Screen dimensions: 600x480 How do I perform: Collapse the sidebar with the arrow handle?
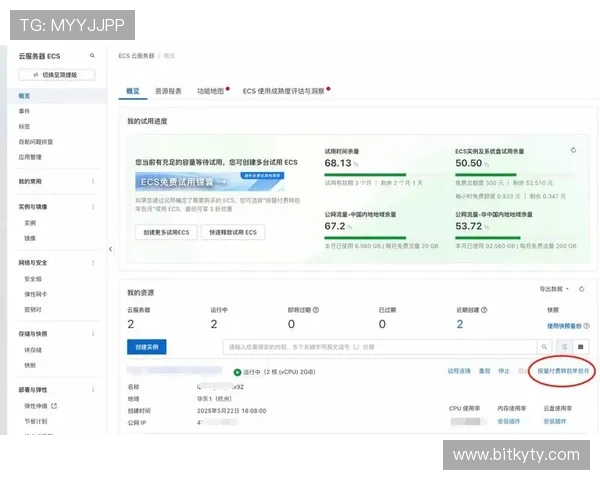click(x=110, y=250)
